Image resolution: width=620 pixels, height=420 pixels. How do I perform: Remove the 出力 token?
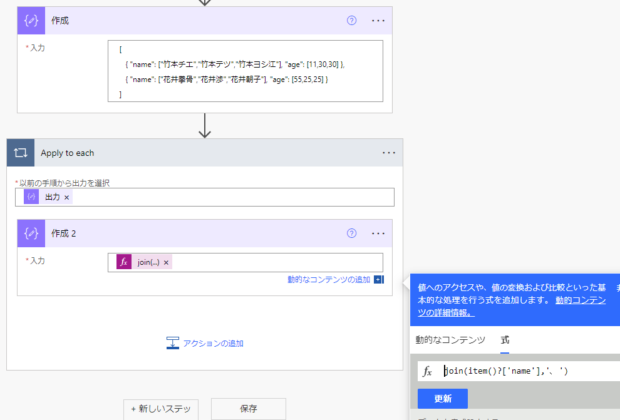click(x=67, y=197)
